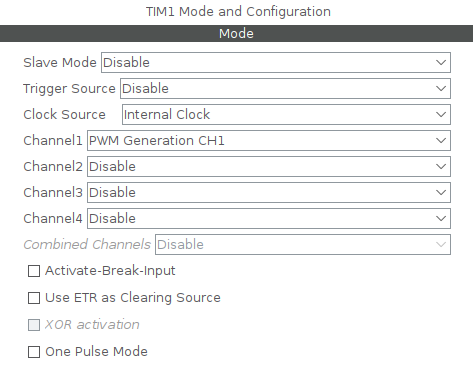
Task: Click the Channel3 dropdown chevron
Action: click(x=441, y=192)
